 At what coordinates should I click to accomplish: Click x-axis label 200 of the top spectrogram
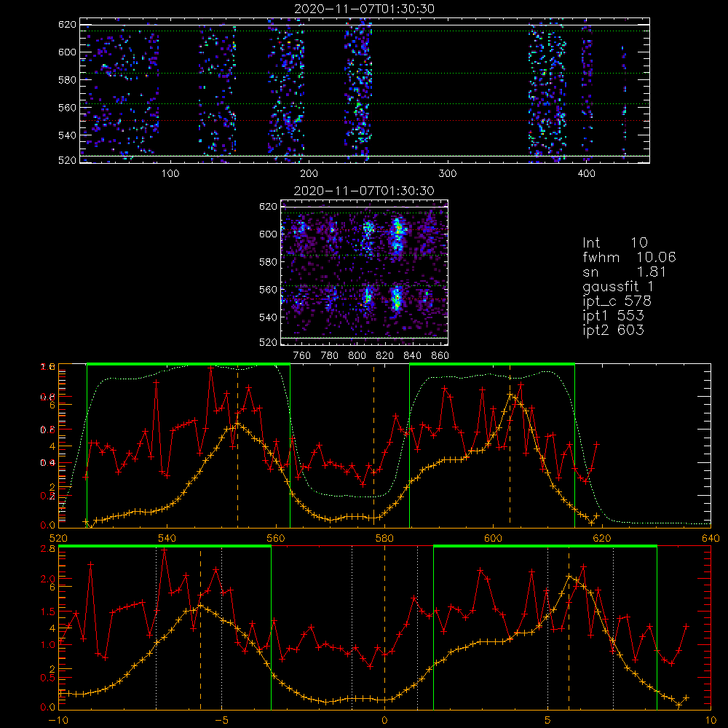tap(309, 174)
